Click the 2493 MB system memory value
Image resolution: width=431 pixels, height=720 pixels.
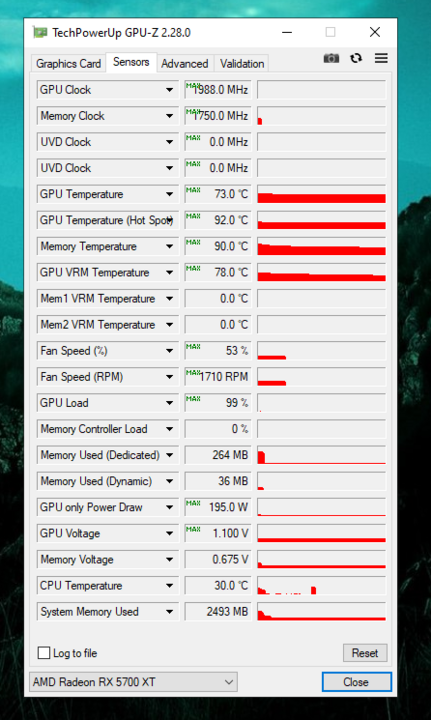tap(218, 612)
